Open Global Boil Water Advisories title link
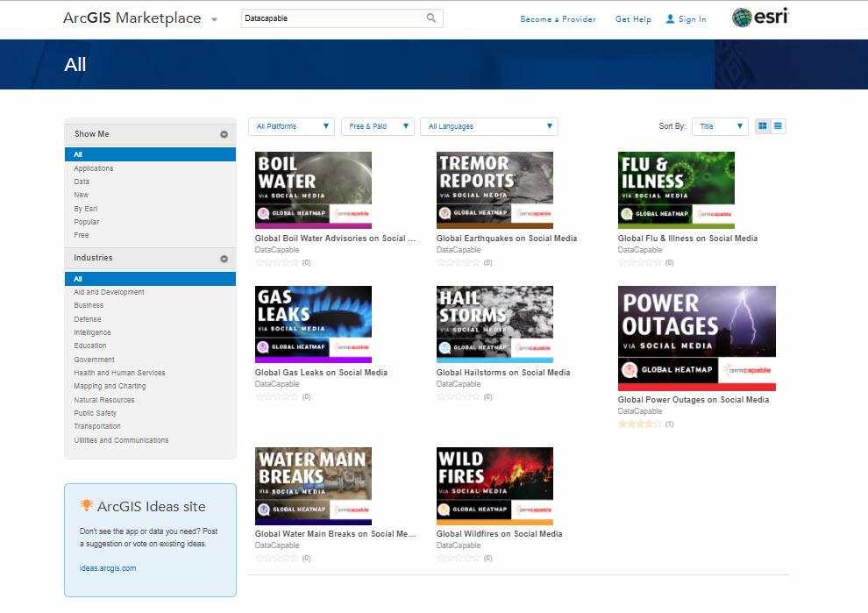 (x=335, y=239)
